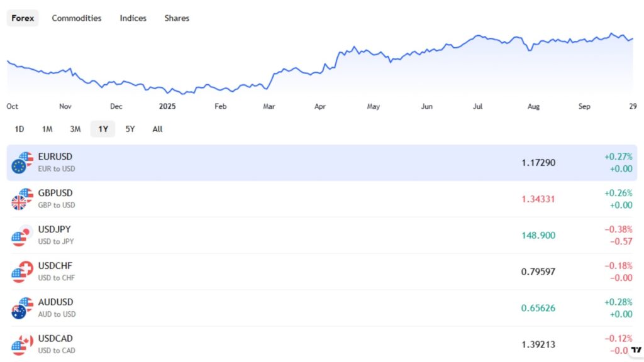Screen dimensions: 644x362
Task: Click the USDJPY flag pair icon
Action: pos(21,236)
